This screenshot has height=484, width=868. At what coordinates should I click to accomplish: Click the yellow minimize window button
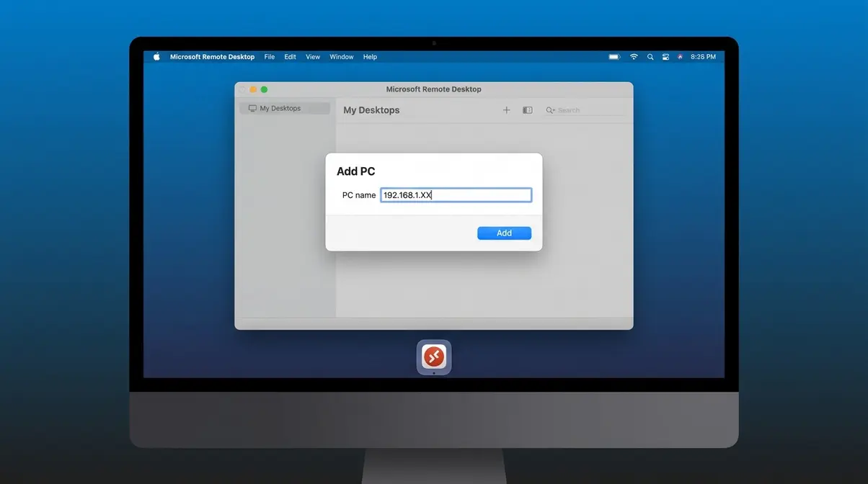point(253,89)
